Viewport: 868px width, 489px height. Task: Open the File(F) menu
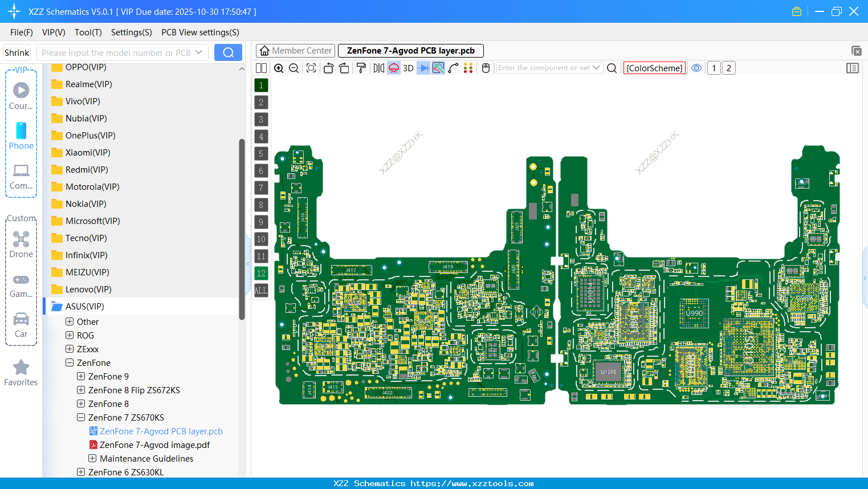[x=22, y=32]
